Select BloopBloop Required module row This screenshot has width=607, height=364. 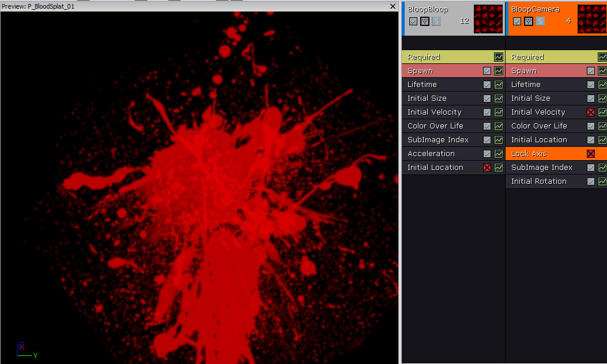453,57
